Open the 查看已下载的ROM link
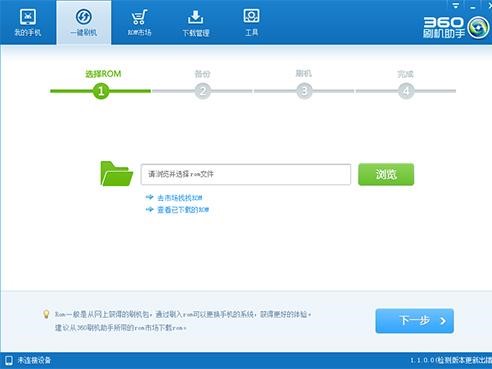Screen dimensions: 492x369 tap(183, 210)
